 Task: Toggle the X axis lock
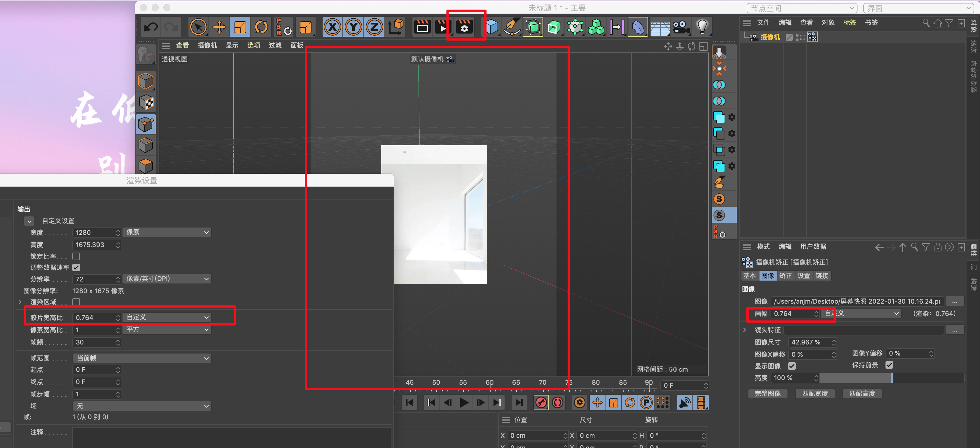pos(332,27)
